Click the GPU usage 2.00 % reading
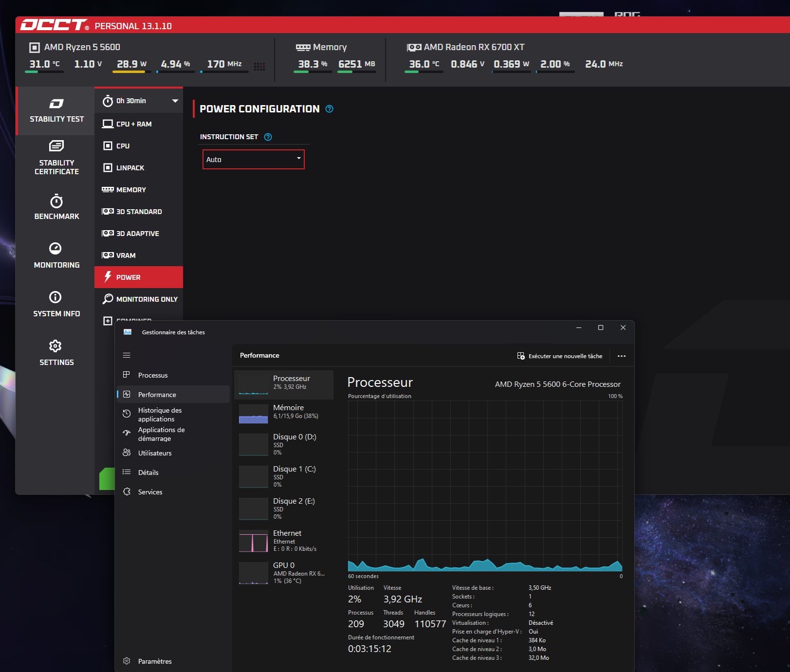The width and height of the screenshot is (790, 672). pyautogui.click(x=555, y=64)
